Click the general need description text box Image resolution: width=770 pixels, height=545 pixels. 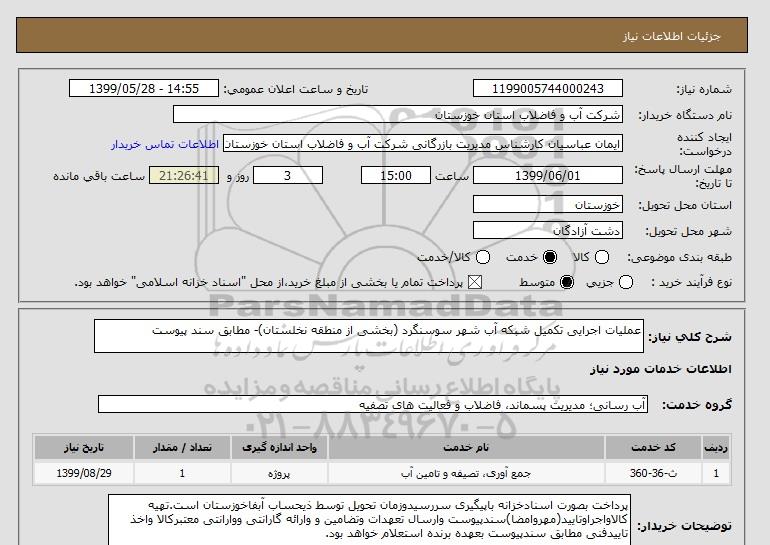369,336
